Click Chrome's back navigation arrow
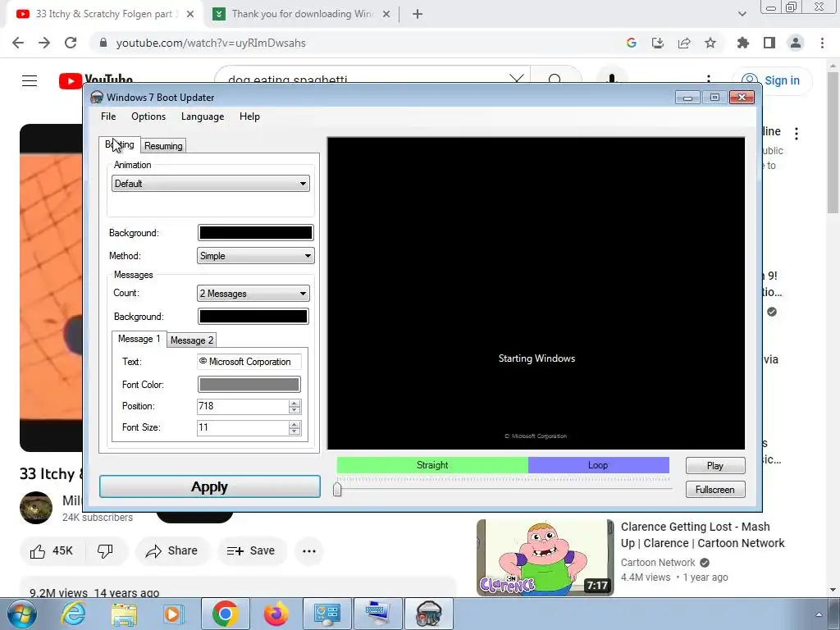 click(x=18, y=43)
